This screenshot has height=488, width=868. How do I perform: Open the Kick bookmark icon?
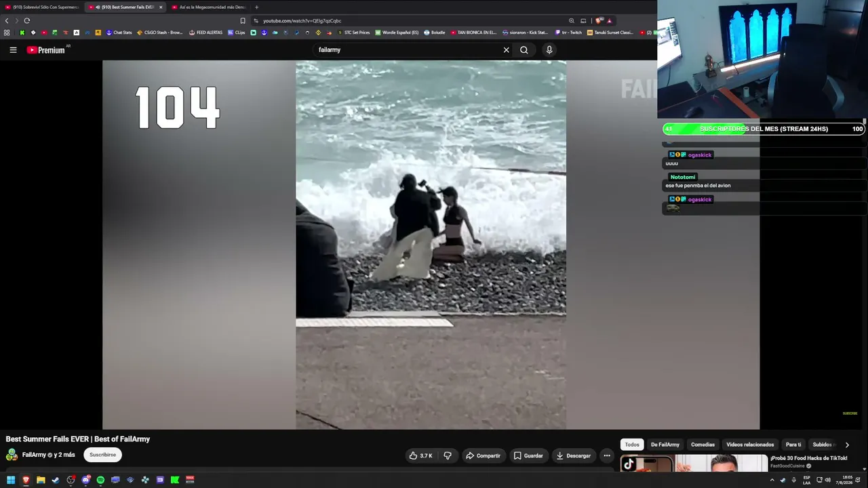click(22, 33)
